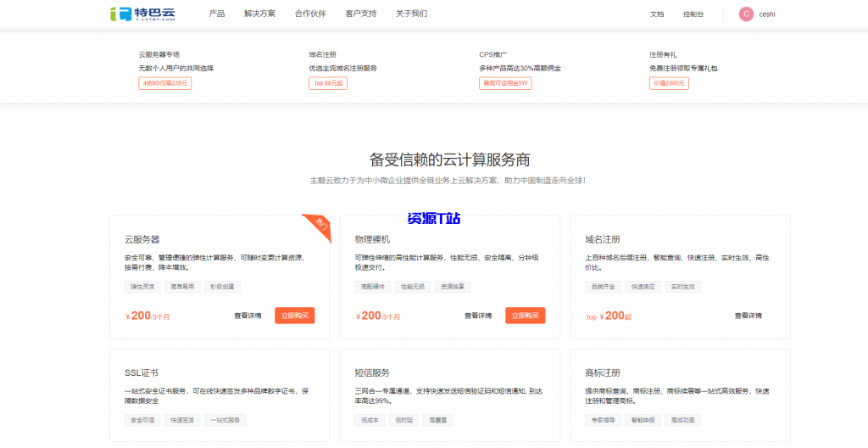
Task: Open the 解决方案 menu
Action: click(x=259, y=14)
